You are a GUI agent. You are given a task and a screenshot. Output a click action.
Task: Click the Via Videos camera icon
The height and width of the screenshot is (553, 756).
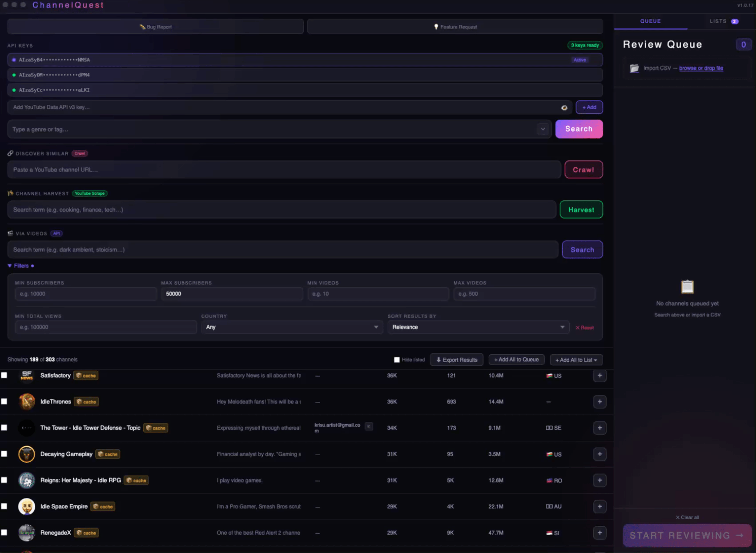coord(10,233)
